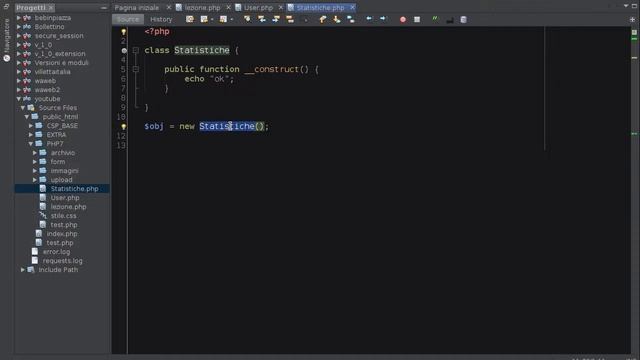Select User.php in project tree

tap(65, 198)
